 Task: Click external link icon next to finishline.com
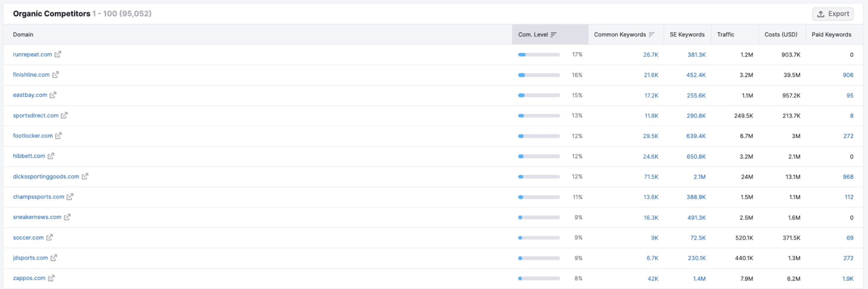click(56, 75)
